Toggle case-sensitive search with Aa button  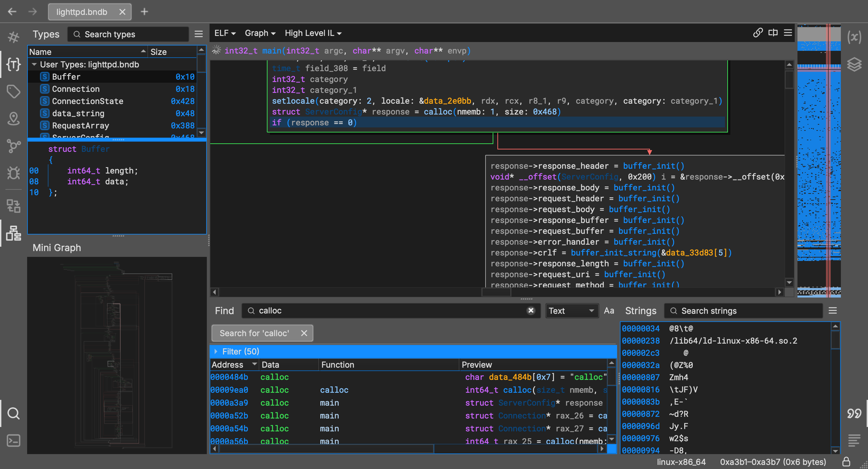(x=609, y=311)
